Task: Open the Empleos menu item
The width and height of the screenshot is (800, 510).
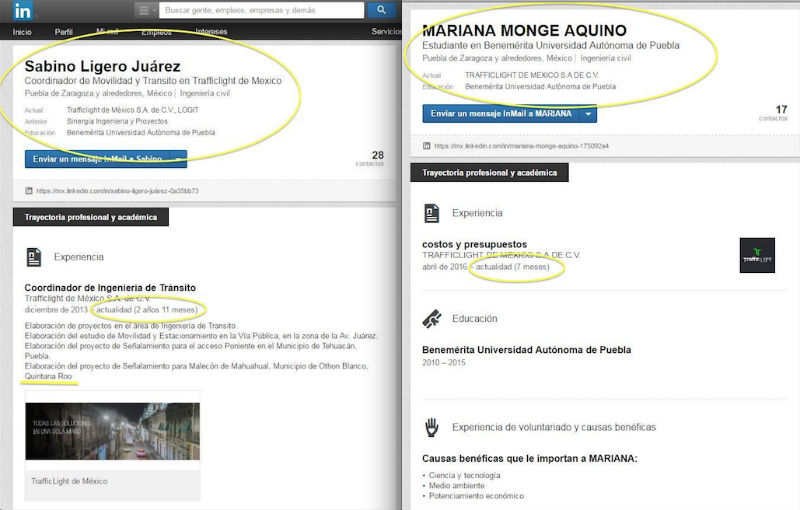Action: tap(156, 32)
